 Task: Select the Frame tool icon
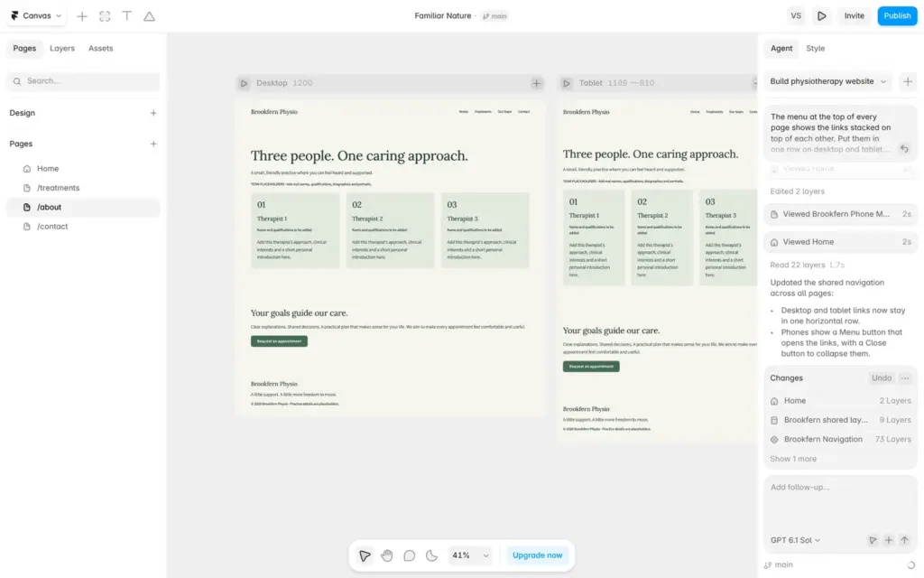click(105, 16)
